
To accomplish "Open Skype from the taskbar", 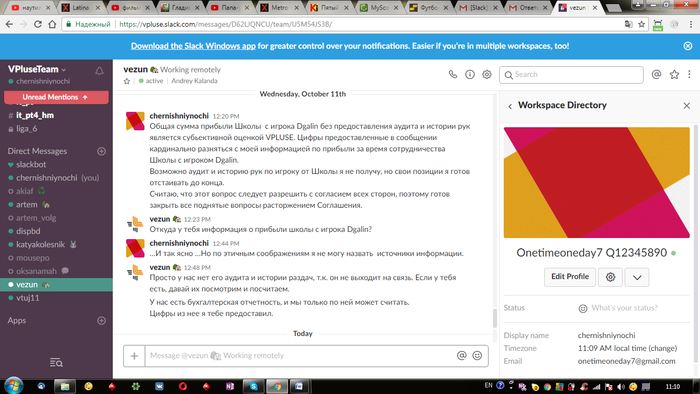I will [254, 386].
